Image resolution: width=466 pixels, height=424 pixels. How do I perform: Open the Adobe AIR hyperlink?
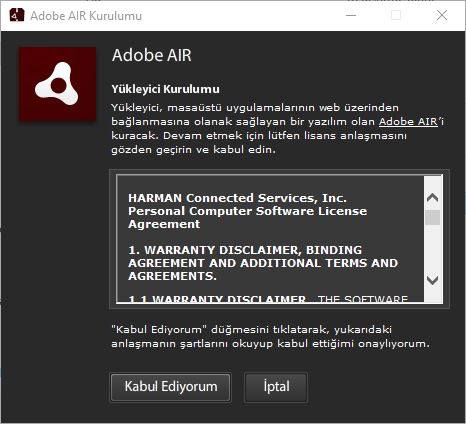tap(408, 122)
